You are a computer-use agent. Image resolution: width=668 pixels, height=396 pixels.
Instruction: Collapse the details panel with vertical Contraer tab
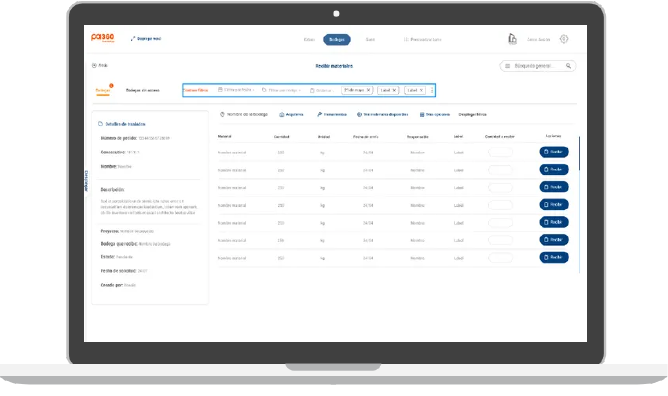[x=86, y=181]
